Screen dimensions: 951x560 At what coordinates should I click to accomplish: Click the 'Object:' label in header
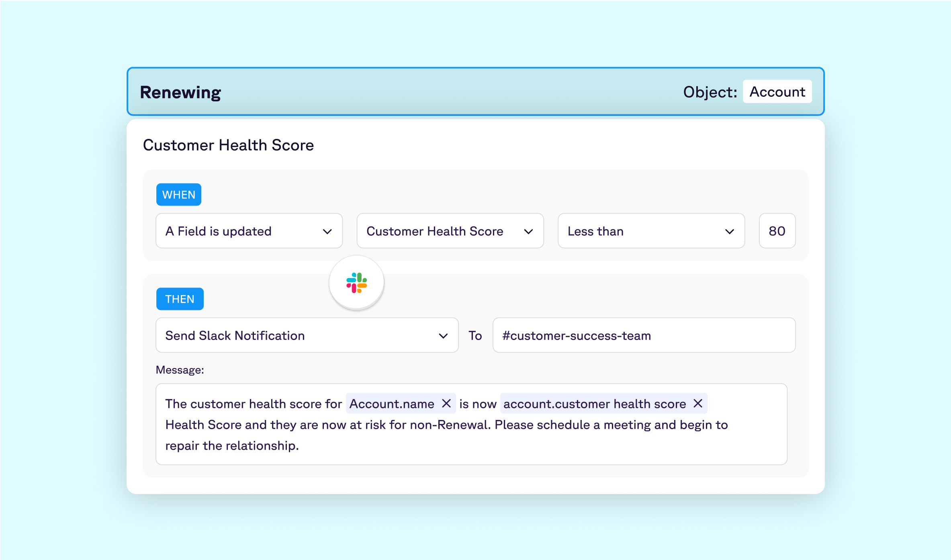click(710, 92)
